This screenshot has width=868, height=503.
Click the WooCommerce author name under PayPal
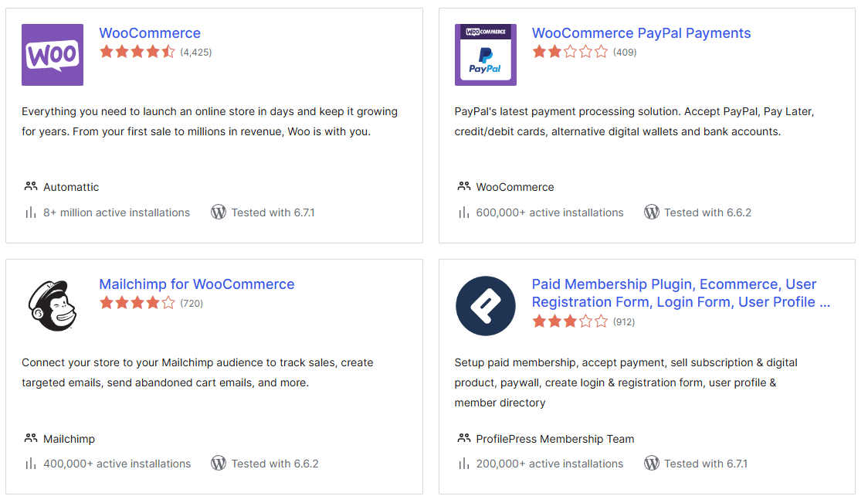point(515,187)
